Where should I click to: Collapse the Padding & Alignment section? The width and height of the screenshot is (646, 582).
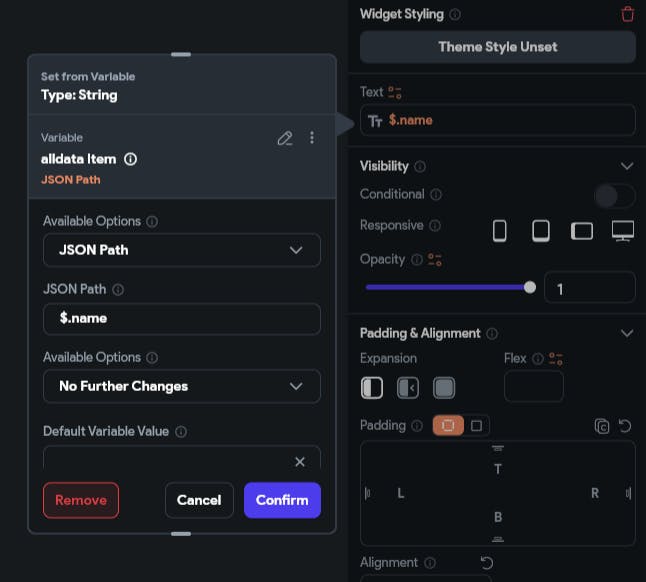pos(627,333)
